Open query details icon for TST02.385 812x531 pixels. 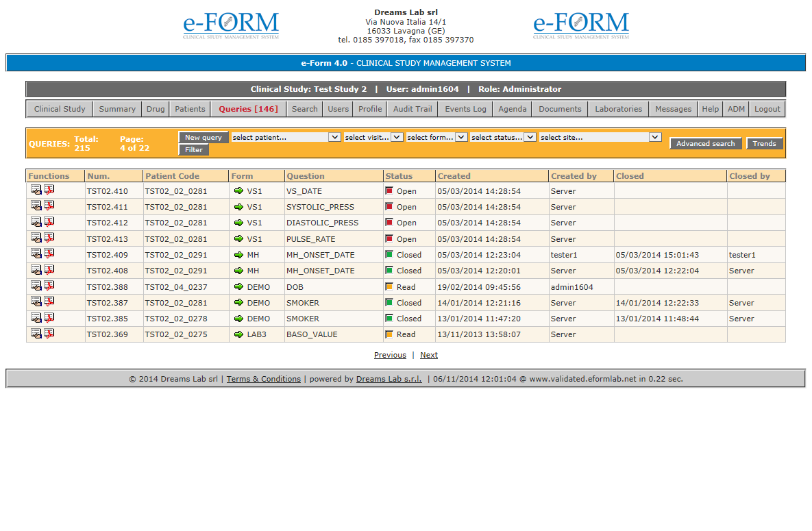click(36, 317)
